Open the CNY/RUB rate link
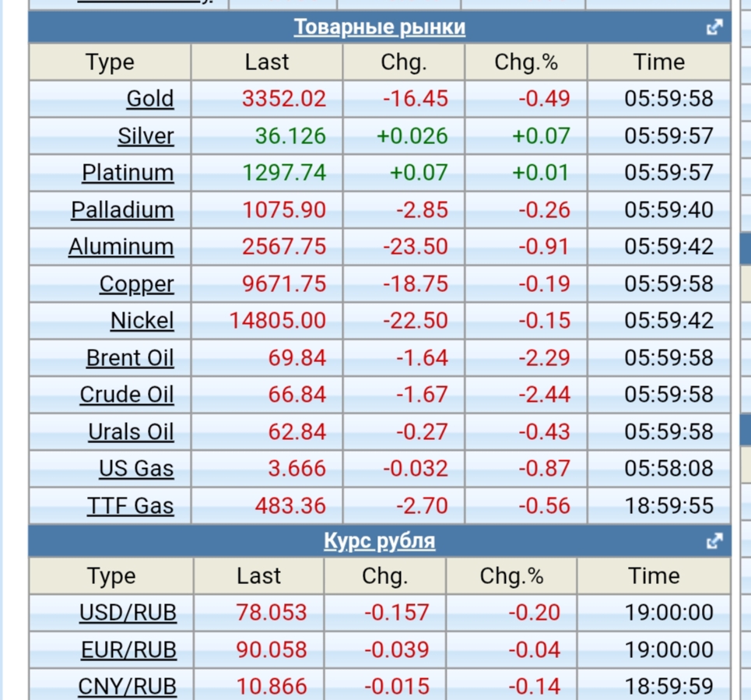 coord(127,687)
